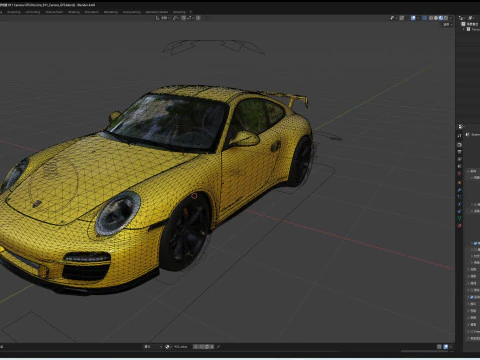Open the Particles properties tab
The width and height of the screenshot is (480, 360).
(459, 197)
